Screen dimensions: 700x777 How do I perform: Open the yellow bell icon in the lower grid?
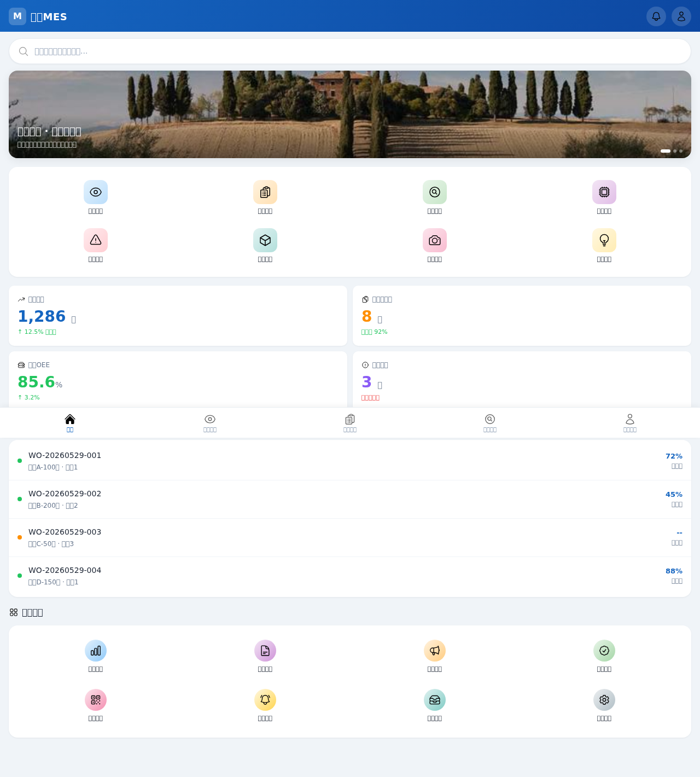[265, 700]
